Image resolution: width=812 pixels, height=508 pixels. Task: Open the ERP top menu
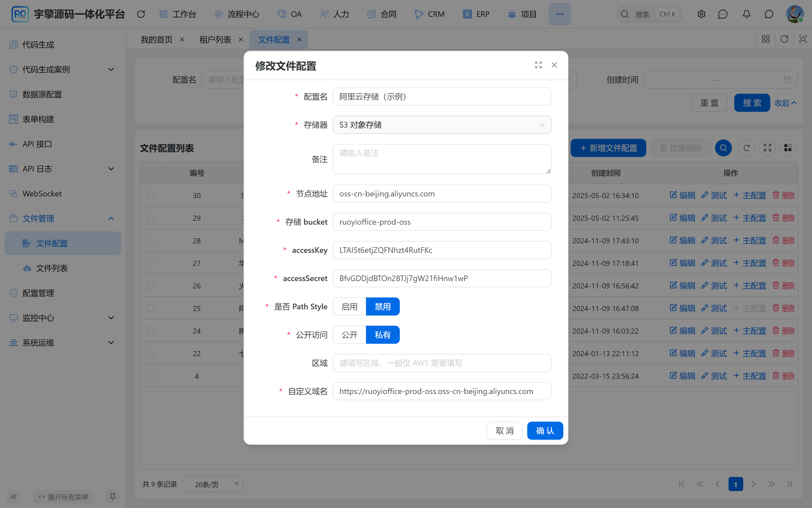(x=476, y=14)
